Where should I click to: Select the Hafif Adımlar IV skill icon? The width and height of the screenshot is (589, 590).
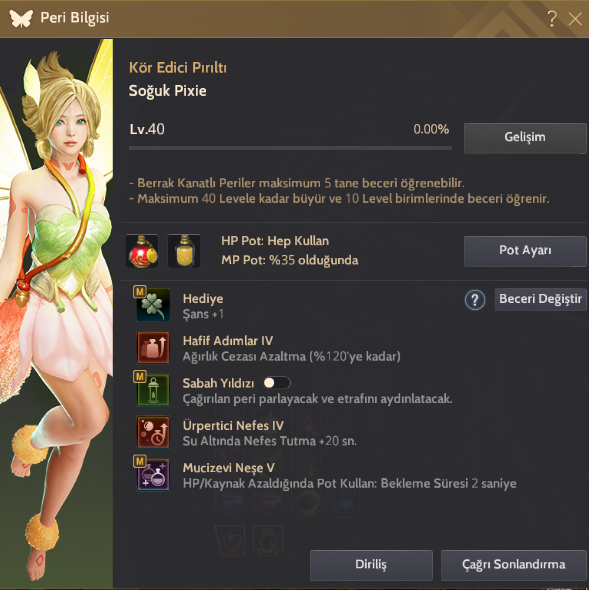pyautogui.click(x=153, y=347)
